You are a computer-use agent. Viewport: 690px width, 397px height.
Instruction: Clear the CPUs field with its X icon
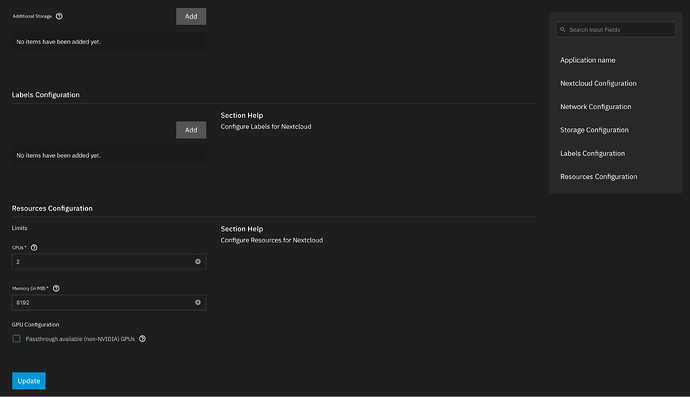pos(198,261)
